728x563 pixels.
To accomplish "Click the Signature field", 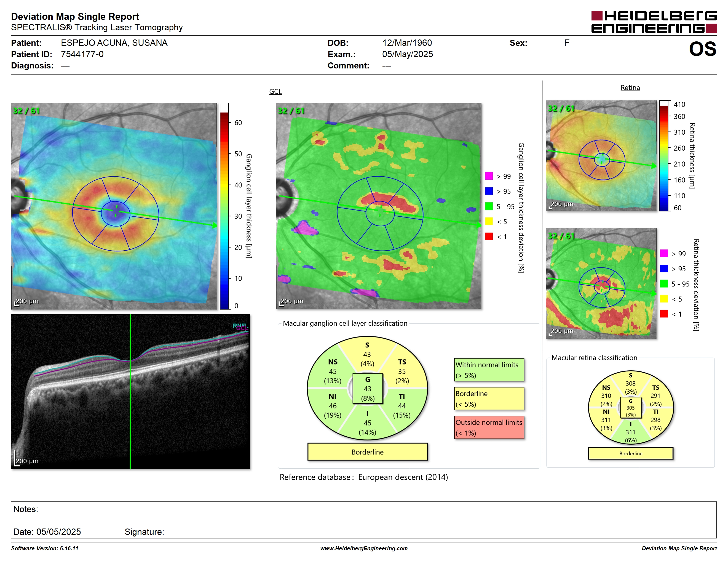I will [x=144, y=532].
